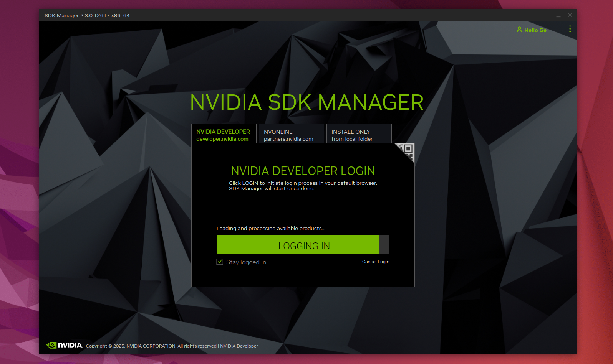
Task: Open the NVIDIA Developer footer link
Action: pyautogui.click(x=239, y=346)
